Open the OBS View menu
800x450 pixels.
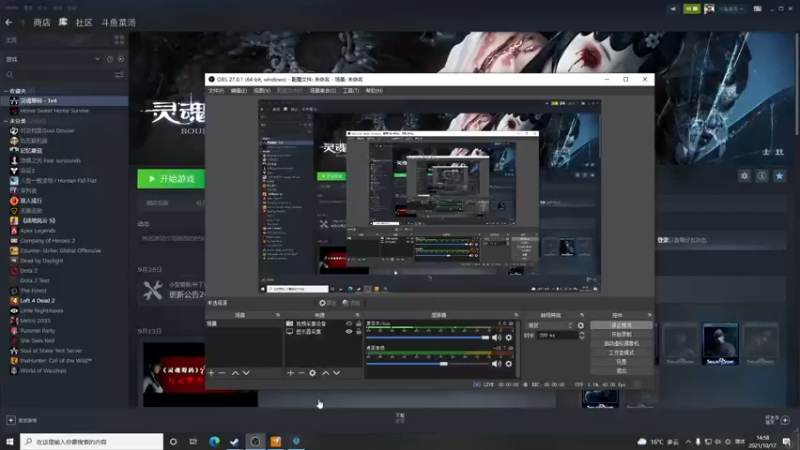point(262,91)
